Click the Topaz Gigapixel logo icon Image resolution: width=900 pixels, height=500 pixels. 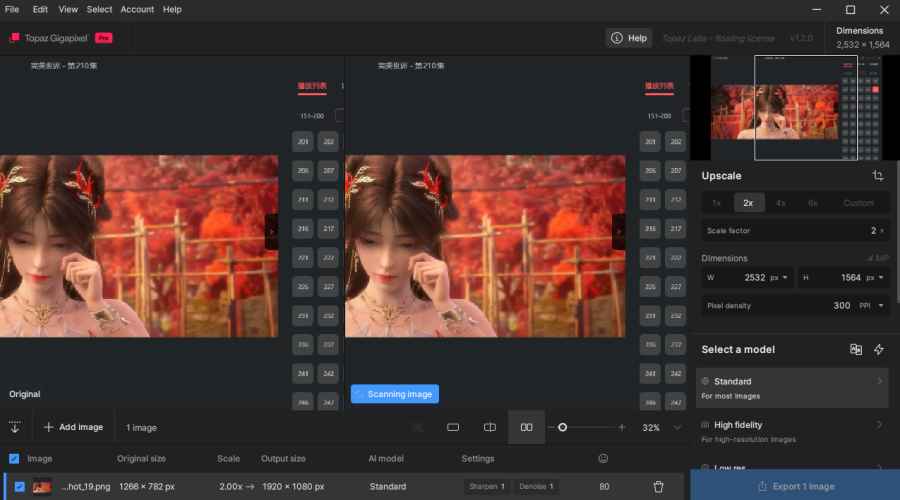[14, 38]
